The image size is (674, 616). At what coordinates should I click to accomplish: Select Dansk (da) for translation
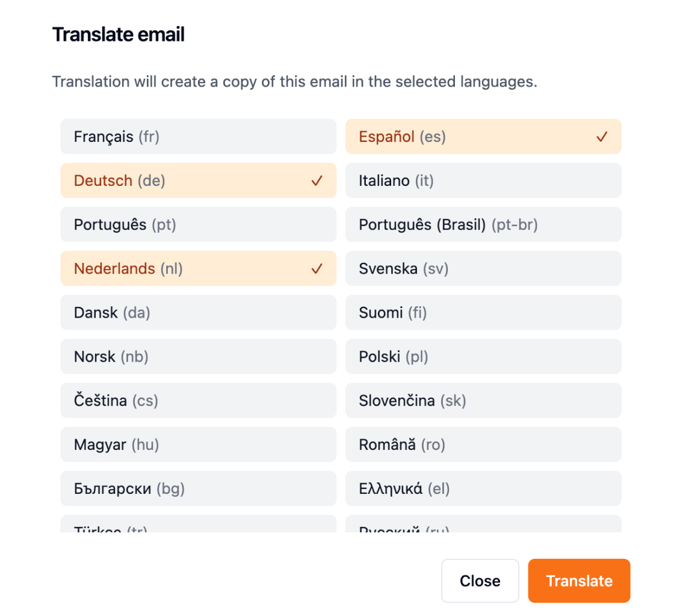199,312
